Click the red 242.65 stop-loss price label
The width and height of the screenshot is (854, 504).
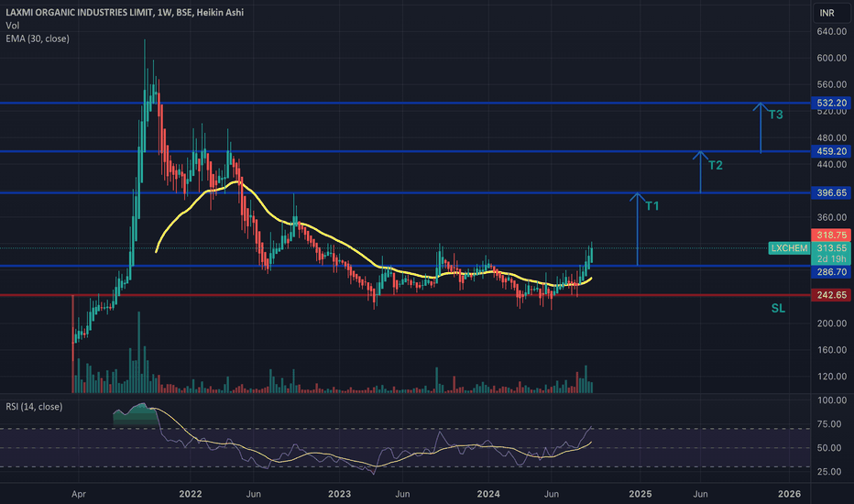pyautogui.click(x=831, y=295)
